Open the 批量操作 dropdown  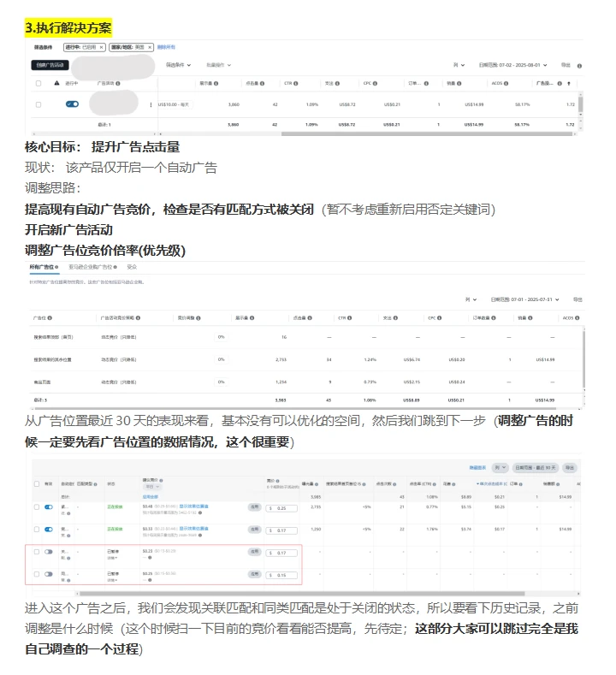pyautogui.click(x=219, y=65)
